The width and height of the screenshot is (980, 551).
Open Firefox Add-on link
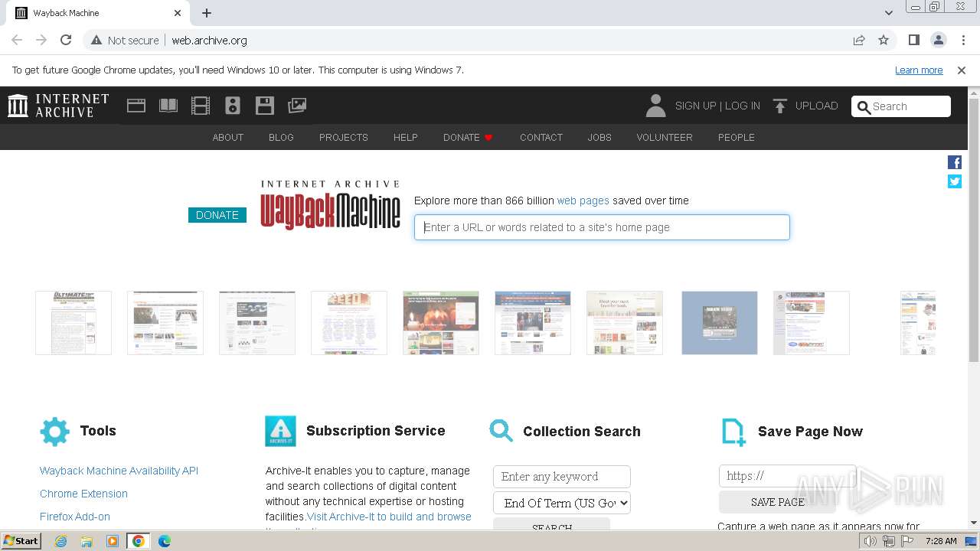coord(75,517)
